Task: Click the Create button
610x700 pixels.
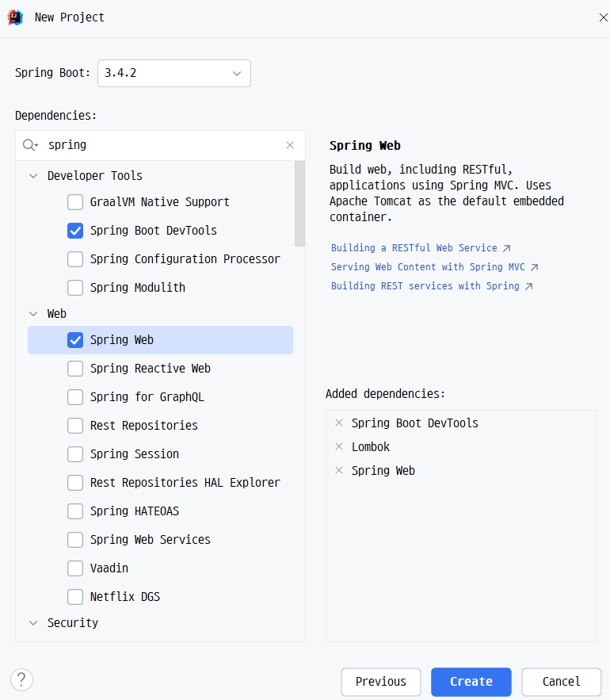Action: click(471, 682)
